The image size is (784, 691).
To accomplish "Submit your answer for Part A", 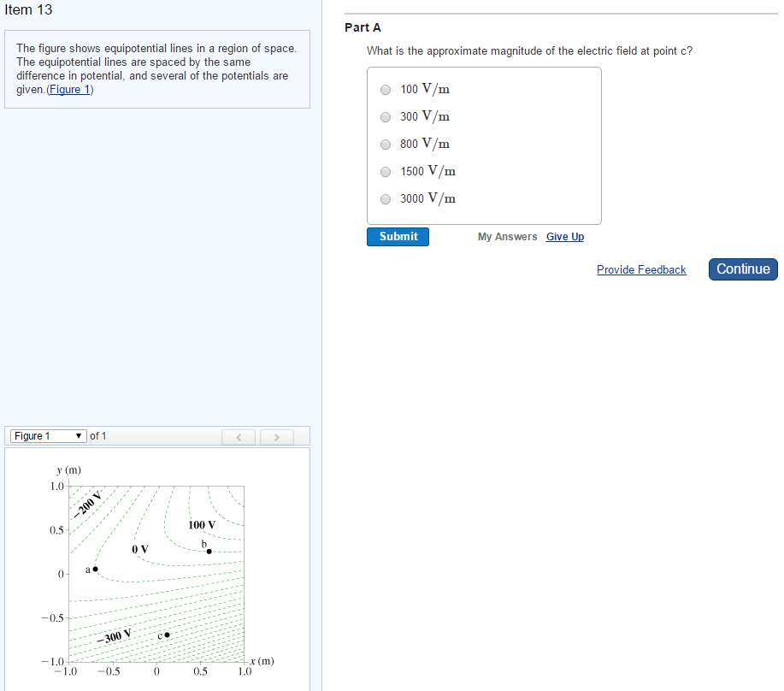I will [397, 236].
